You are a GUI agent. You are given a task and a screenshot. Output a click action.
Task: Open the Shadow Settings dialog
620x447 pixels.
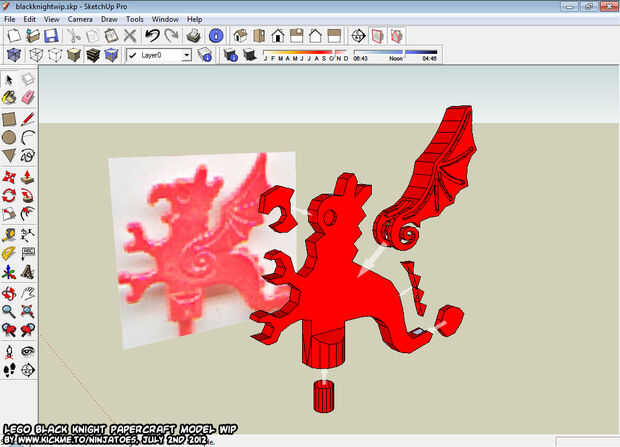point(231,55)
